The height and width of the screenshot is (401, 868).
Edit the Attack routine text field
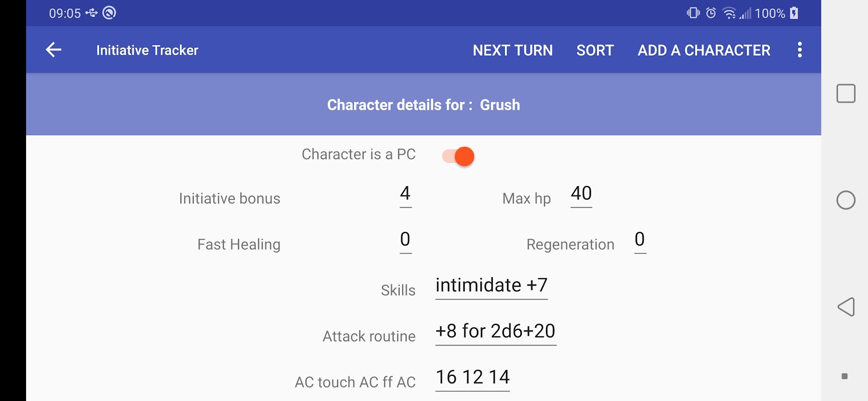[495, 333]
